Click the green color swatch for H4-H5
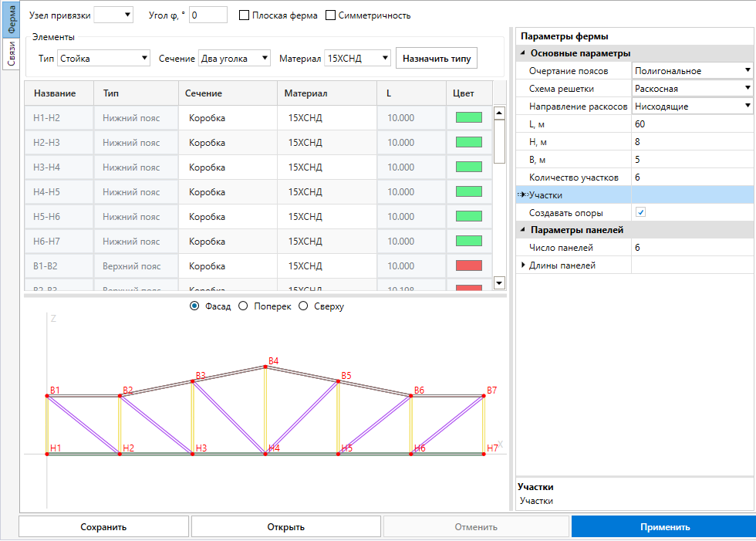This screenshot has width=756, height=541. tap(469, 191)
